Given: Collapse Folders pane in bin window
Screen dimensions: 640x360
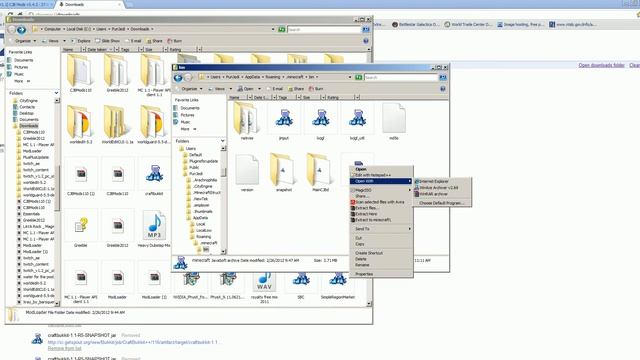Looking at the screenshot, I should (222, 141).
